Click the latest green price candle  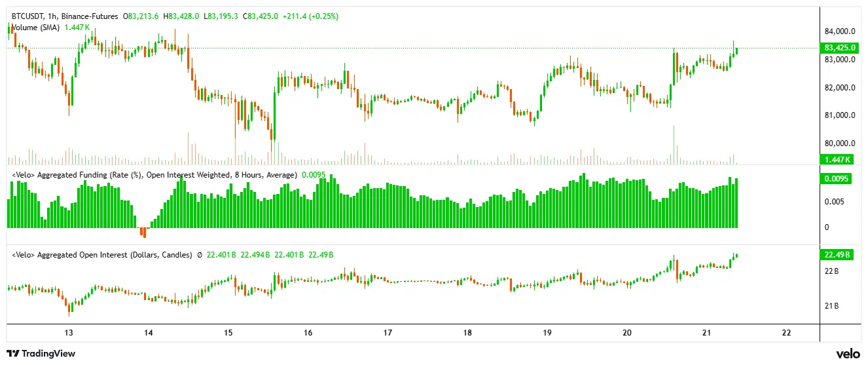point(738,51)
